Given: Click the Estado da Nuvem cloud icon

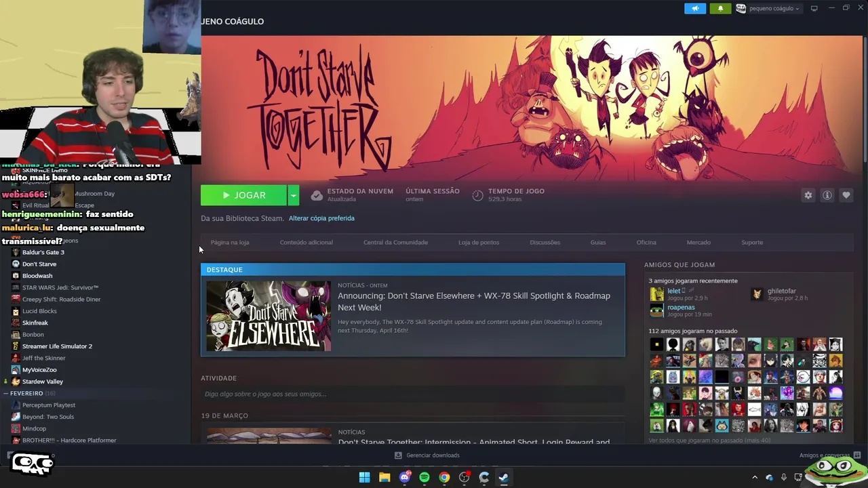Looking at the screenshot, I should pyautogui.click(x=317, y=195).
